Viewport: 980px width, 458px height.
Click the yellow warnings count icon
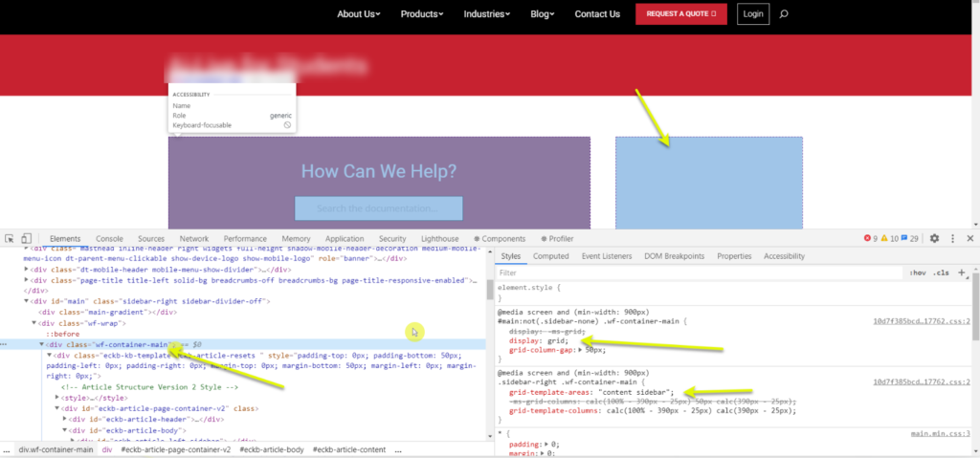[x=887, y=238]
